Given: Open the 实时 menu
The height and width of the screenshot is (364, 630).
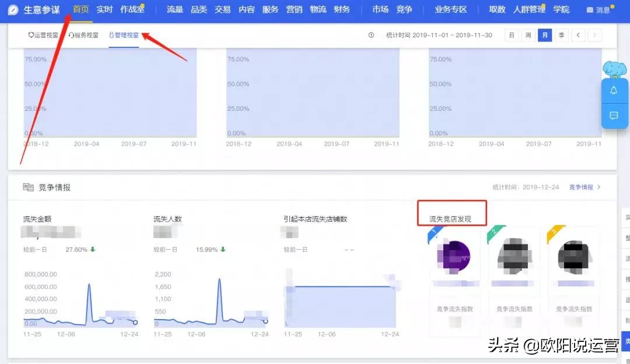Looking at the screenshot, I should pos(104,9).
